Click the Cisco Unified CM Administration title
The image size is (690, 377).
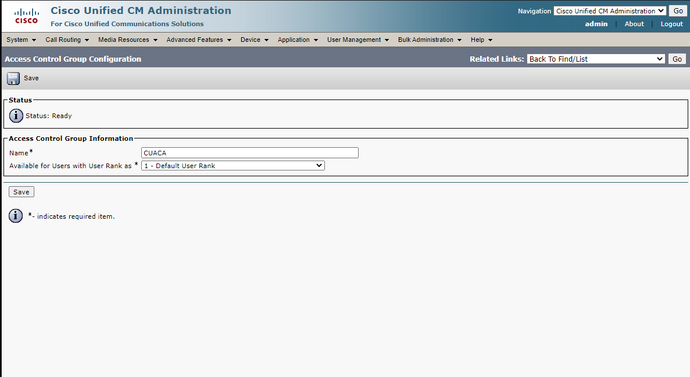pos(141,10)
